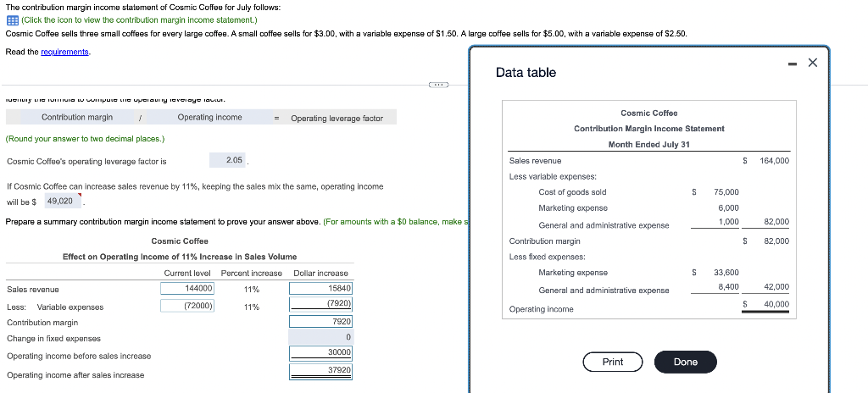The height and width of the screenshot is (393, 868).
Task: Click 'Operating income before sales increase' label
Action: [79, 356]
